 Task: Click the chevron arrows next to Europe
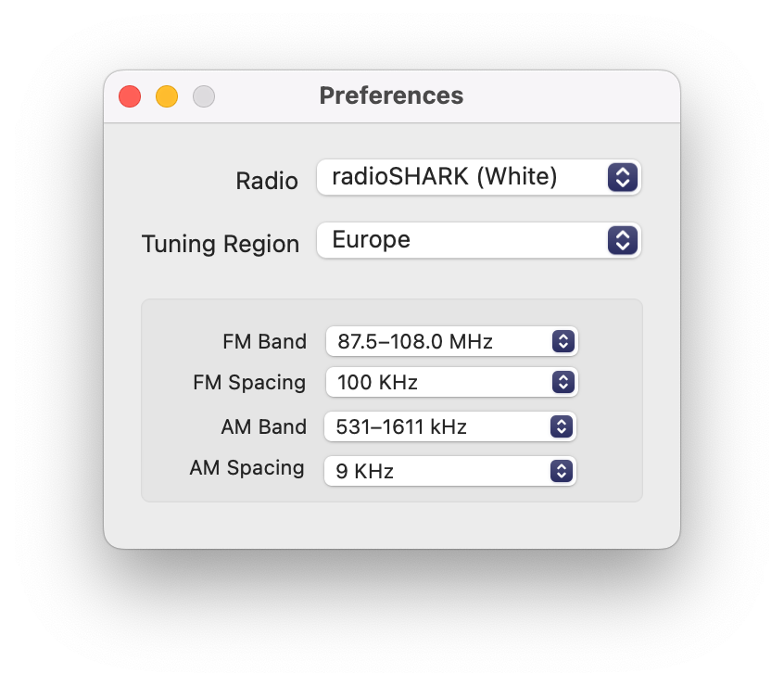click(623, 240)
